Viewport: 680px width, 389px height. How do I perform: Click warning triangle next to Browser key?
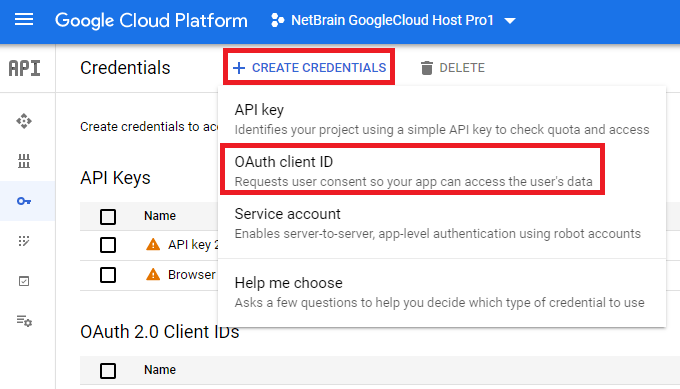tap(153, 275)
